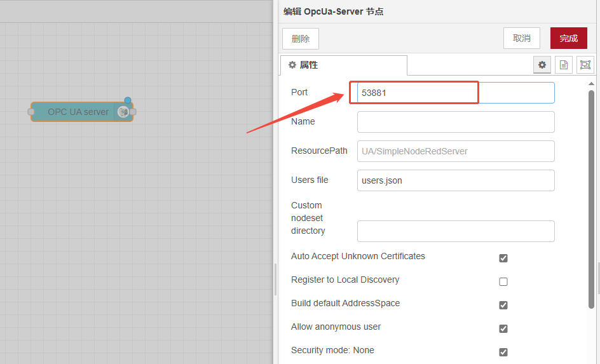This screenshot has width=600, height=364.
Task: Click the node's left input port
Action: [x=31, y=112]
